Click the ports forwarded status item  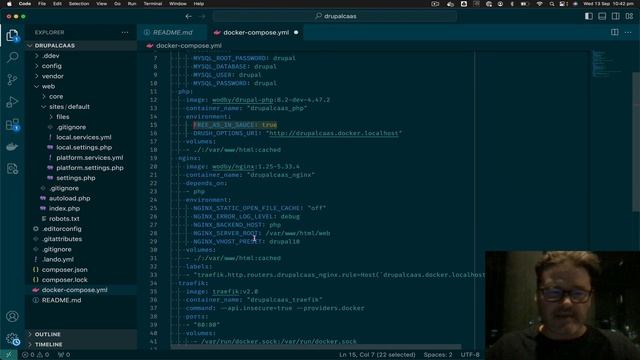[64, 355]
